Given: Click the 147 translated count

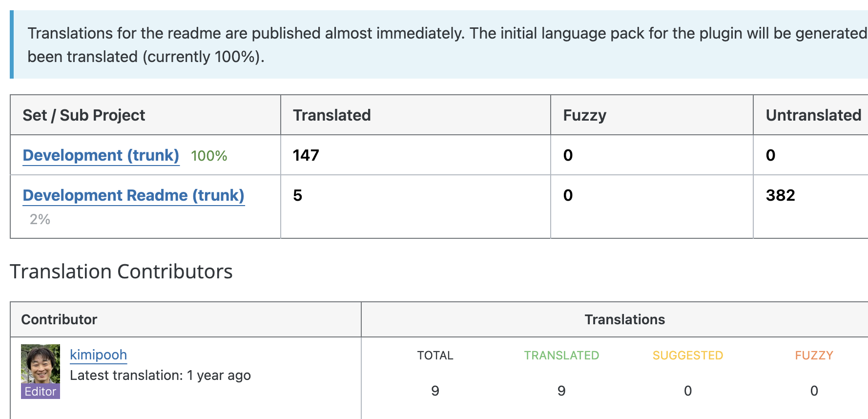Looking at the screenshot, I should [x=306, y=155].
